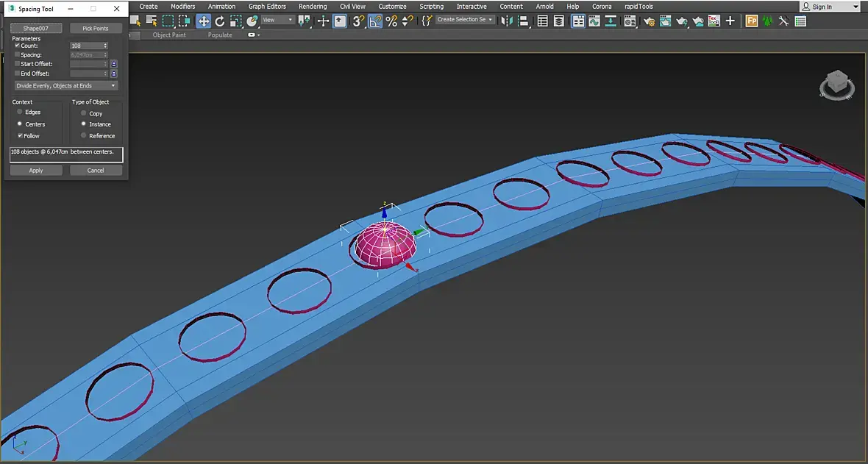Select the Move tool in toolbar

pyautogui.click(x=204, y=21)
